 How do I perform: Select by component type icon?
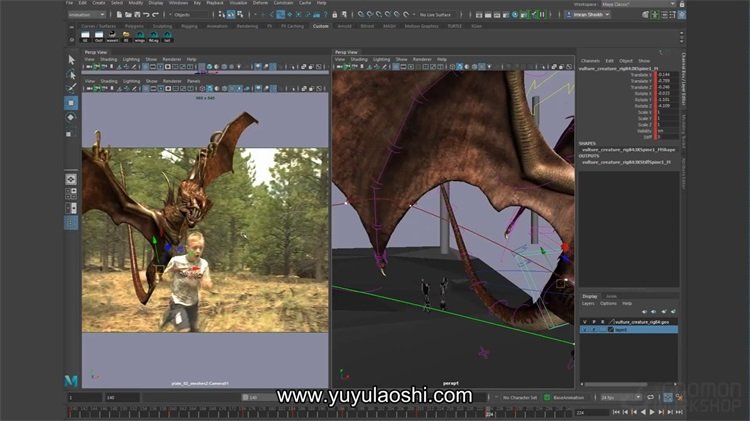[240, 15]
